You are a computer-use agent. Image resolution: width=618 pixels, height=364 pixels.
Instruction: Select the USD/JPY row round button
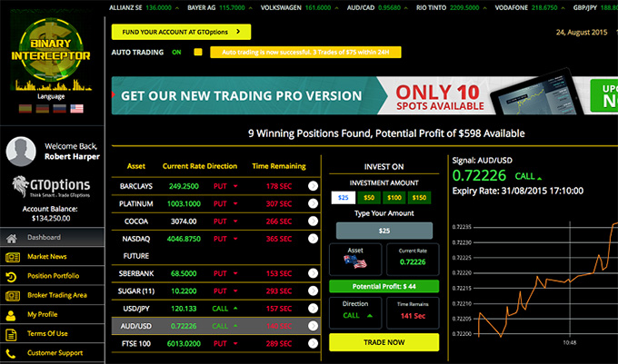pos(313,308)
